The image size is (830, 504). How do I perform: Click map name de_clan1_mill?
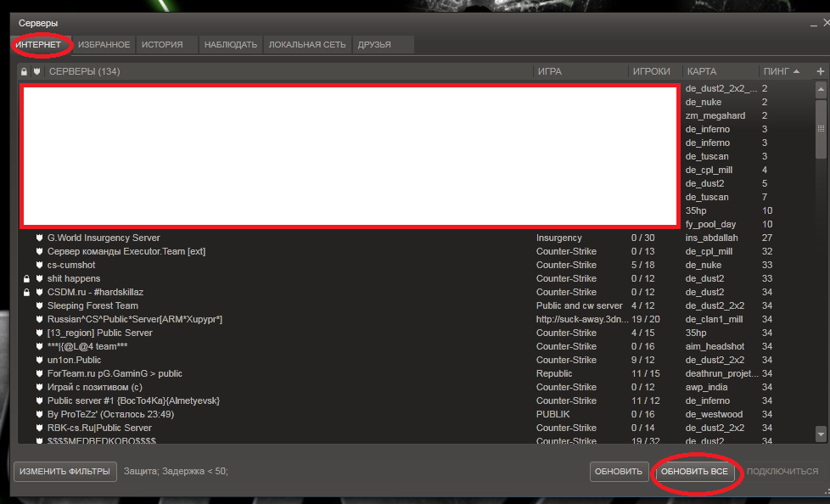pos(714,319)
